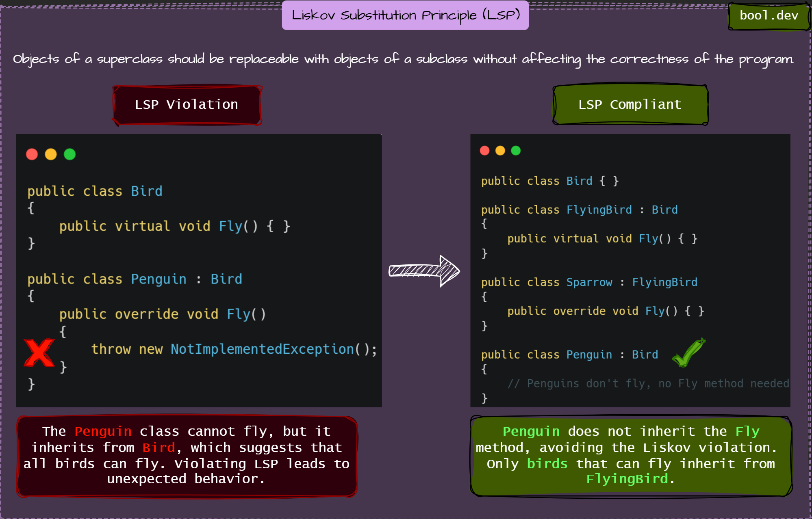Click the red dot in the right code window
812x519 pixels.
click(x=484, y=151)
